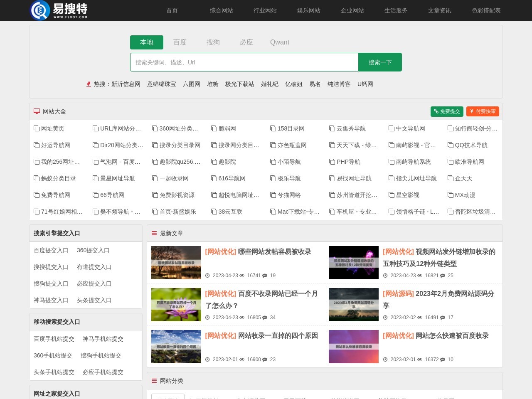Open 娱乐网站 in the top navigation
The height and width of the screenshot is (399, 532).
[x=309, y=10]
